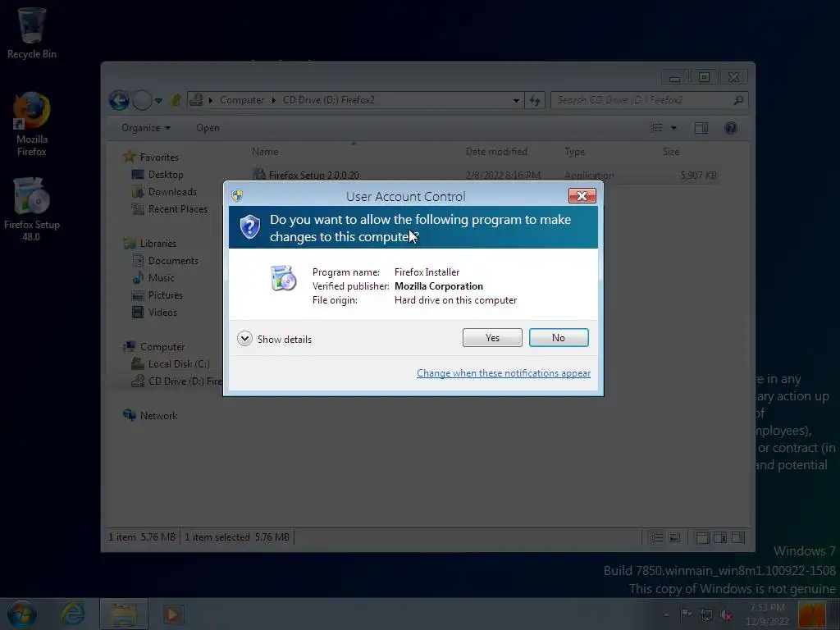Click CD Drive (D:) Firefox2 breadcrumb

[x=328, y=100]
